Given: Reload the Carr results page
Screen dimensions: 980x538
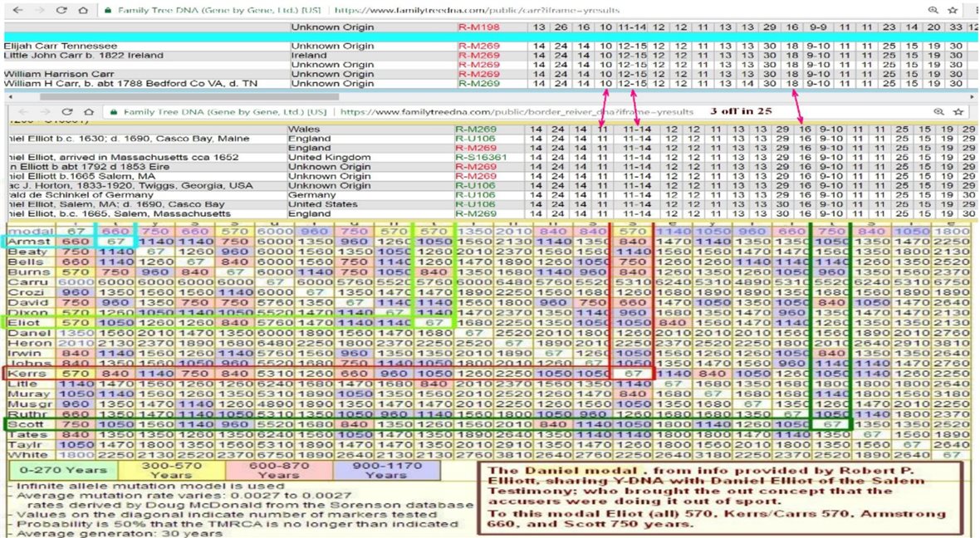Looking at the screenshot, I should click(61, 10).
